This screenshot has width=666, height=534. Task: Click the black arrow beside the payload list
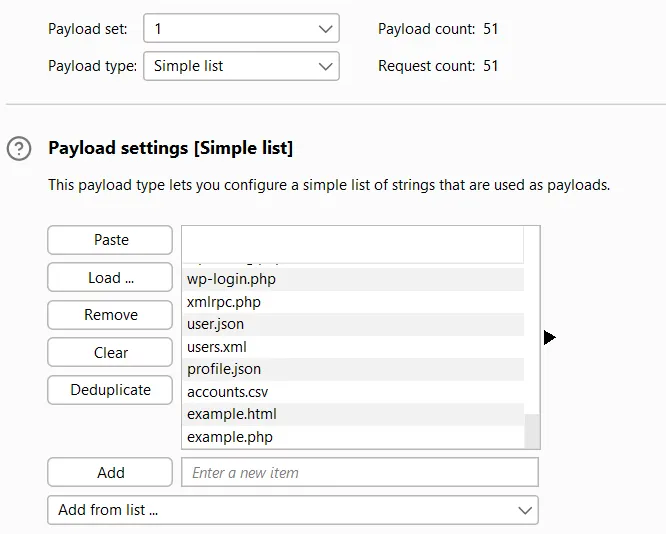(549, 338)
